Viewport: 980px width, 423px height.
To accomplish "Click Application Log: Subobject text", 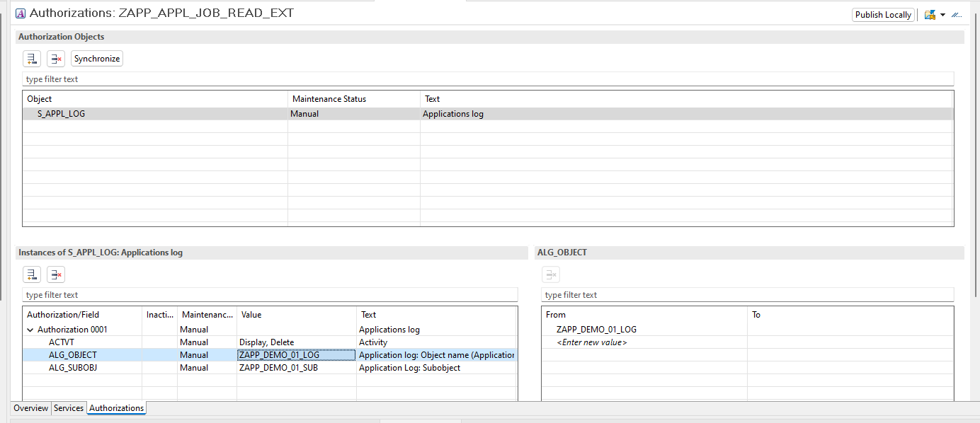I will [409, 368].
